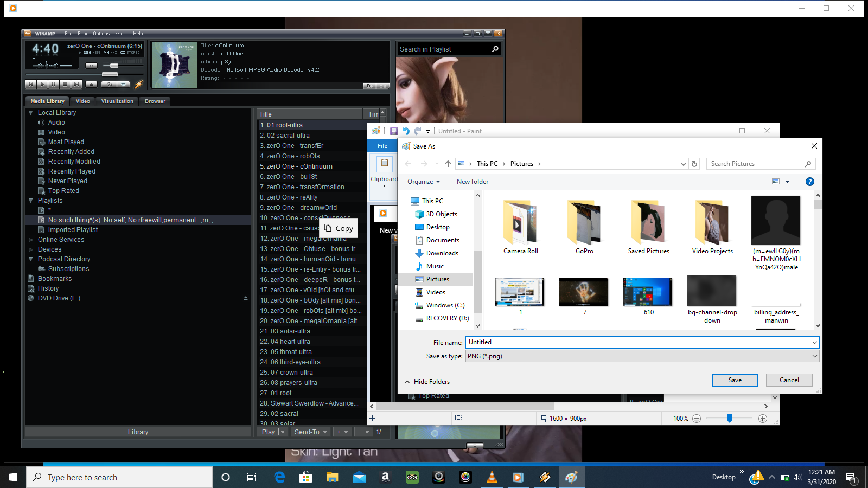Open the Paint File tab
Image resolution: width=868 pixels, height=488 pixels.
point(382,146)
